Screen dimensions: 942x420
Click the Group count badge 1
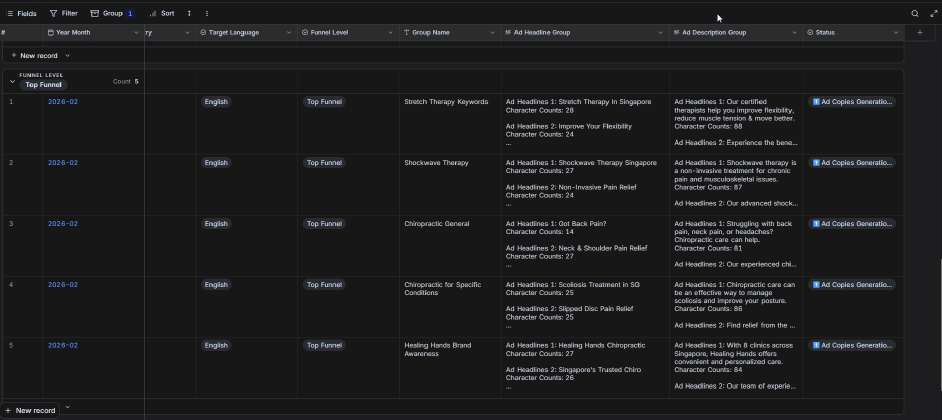coord(130,13)
